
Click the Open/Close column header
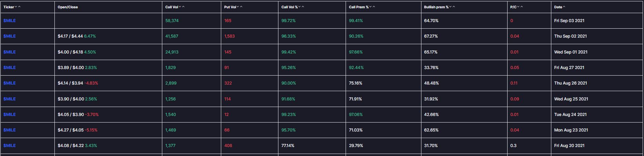[x=68, y=7]
